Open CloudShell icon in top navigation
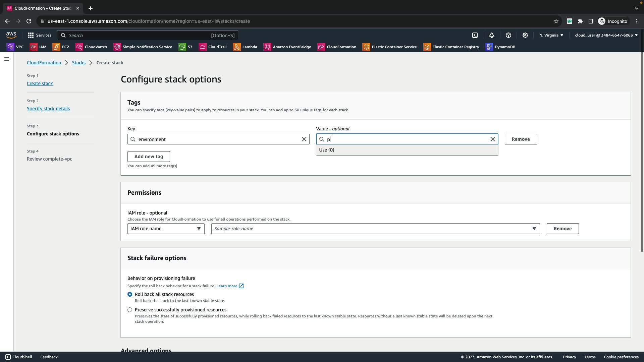 tap(475, 35)
